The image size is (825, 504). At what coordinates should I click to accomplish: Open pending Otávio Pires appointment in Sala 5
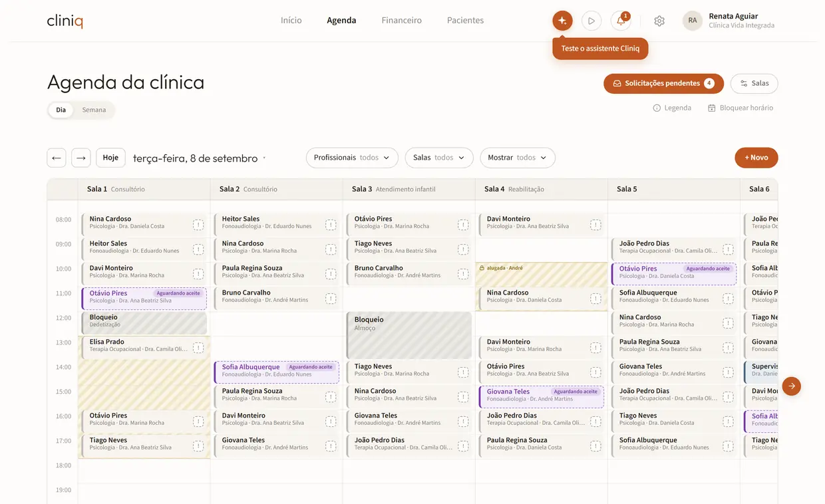click(673, 274)
